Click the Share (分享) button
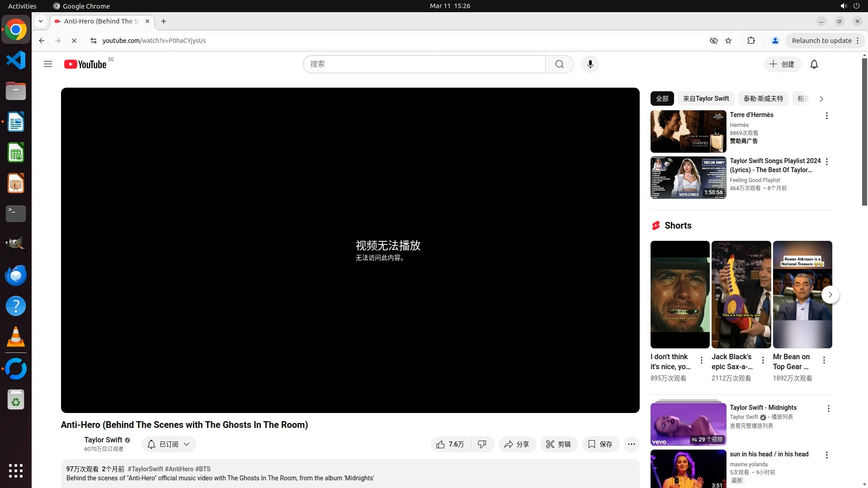The width and height of the screenshot is (868, 488). tap(517, 444)
